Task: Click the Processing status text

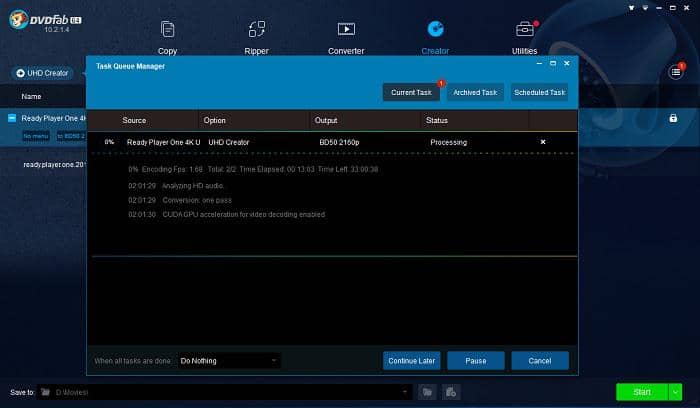Action: click(x=449, y=142)
